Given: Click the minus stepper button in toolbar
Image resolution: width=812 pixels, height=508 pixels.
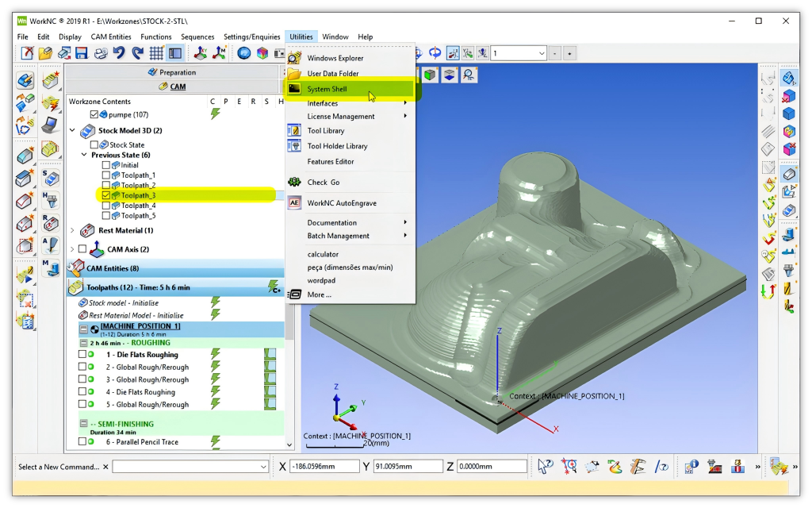Looking at the screenshot, I should 555,53.
